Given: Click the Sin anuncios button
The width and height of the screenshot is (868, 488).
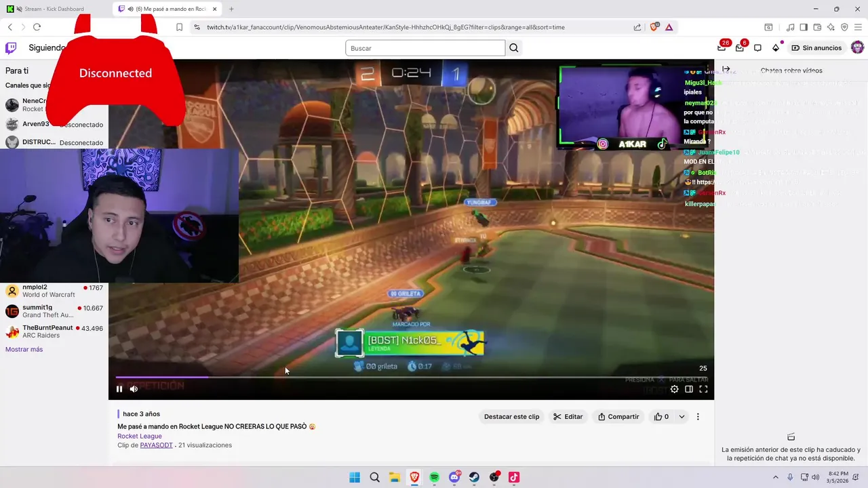Looking at the screenshot, I should click(816, 48).
